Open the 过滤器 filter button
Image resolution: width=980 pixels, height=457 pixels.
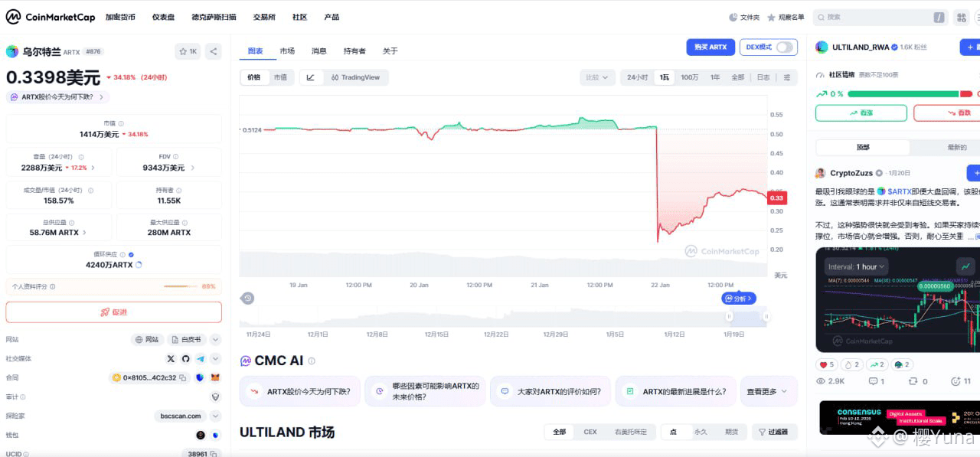[774, 432]
